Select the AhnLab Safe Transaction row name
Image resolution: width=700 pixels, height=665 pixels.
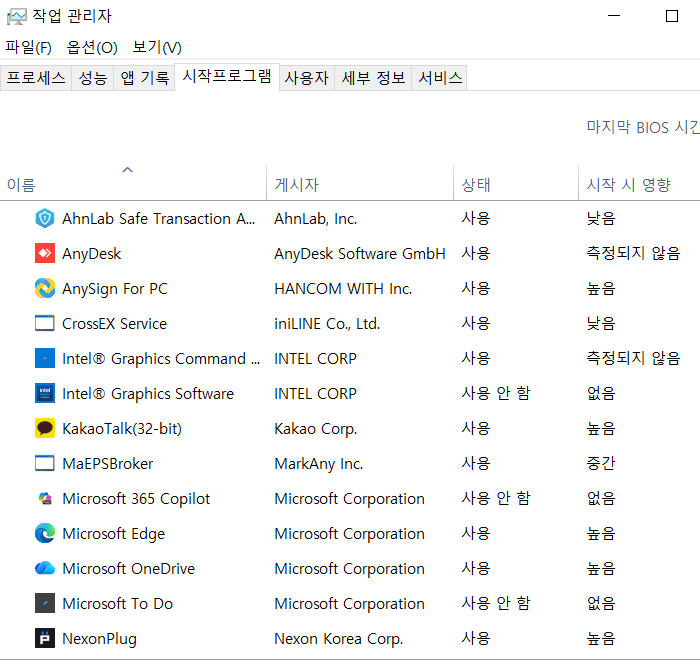[x=158, y=219]
